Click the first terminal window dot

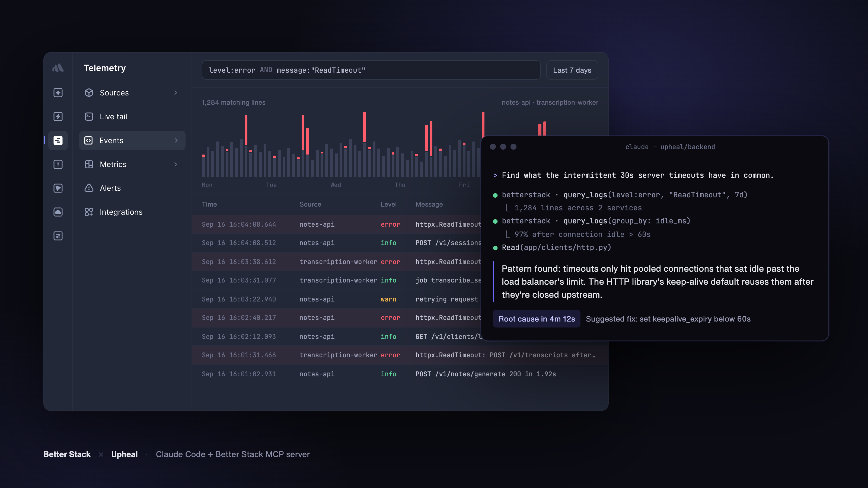click(x=493, y=146)
